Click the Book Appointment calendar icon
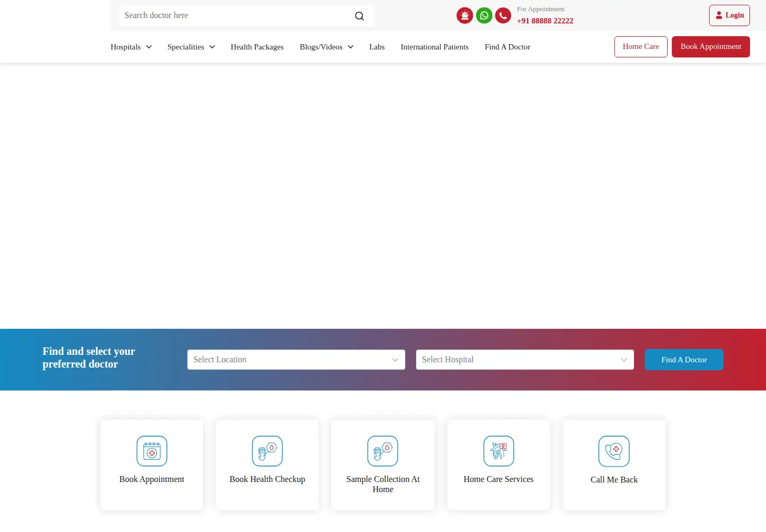766x532 pixels. pos(152,451)
